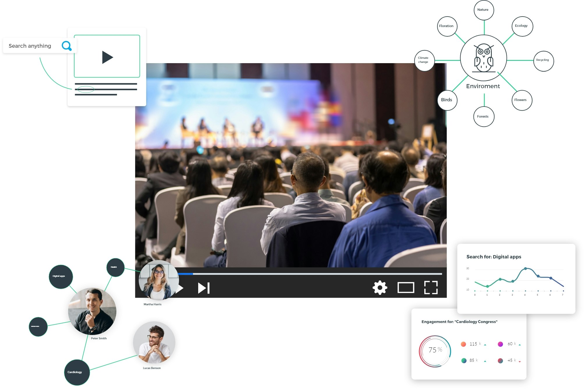The width and height of the screenshot is (587, 392).
Task: Open Peter Smith profile photo
Action: (x=92, y=311)
